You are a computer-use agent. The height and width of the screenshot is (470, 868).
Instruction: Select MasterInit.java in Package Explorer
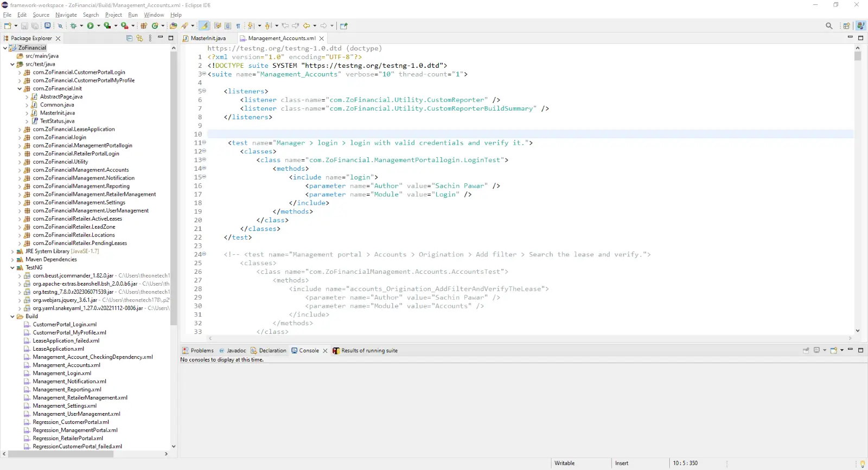coord(57,113)
